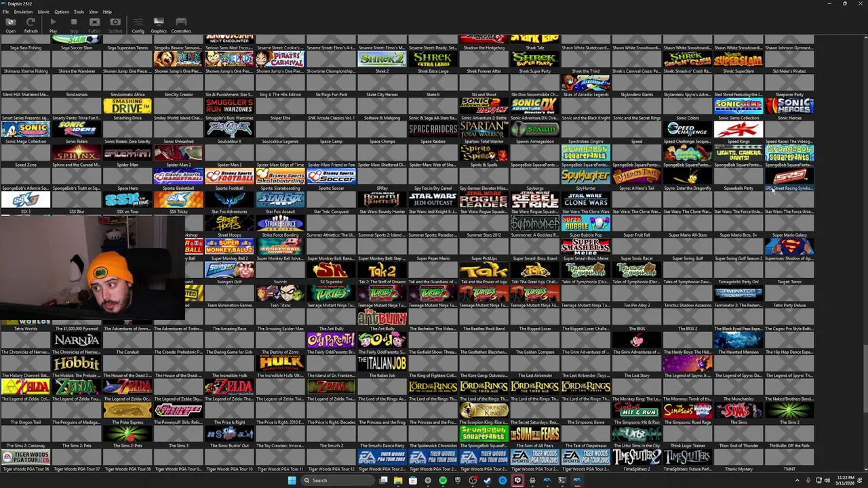Screen dimensions: 868x488
Task: Open the Graphics settings
Action: coord(159,25)
